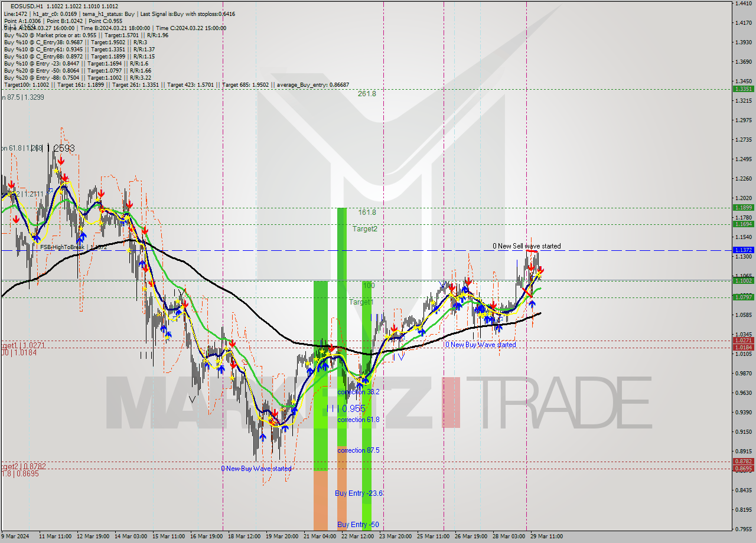This screenshot has height=543, width=756.
Task: Click the '1.8 | 0.8695' level label
Action: click(x=19, y=474)
